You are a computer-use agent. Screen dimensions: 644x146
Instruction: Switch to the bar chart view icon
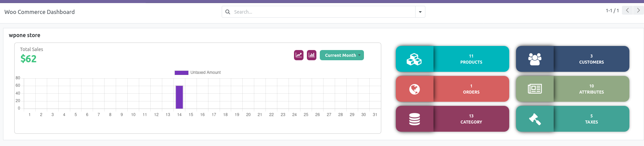312,55
